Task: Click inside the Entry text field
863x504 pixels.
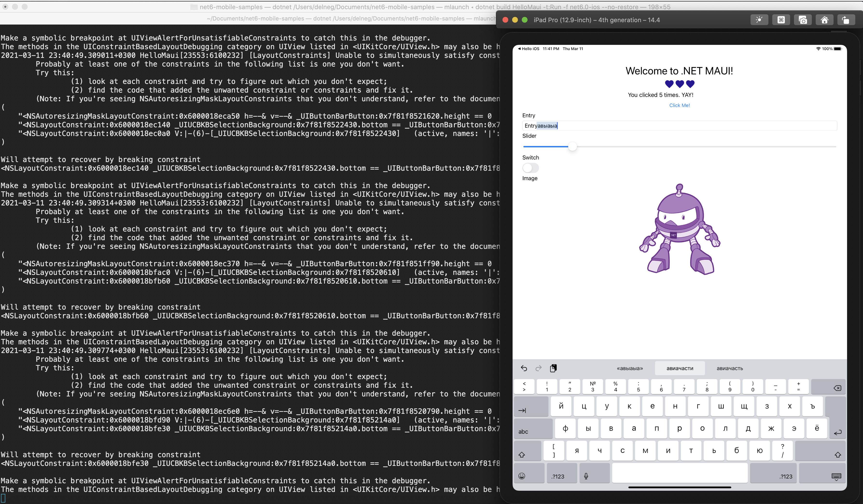Action: (x=679, y=126)
